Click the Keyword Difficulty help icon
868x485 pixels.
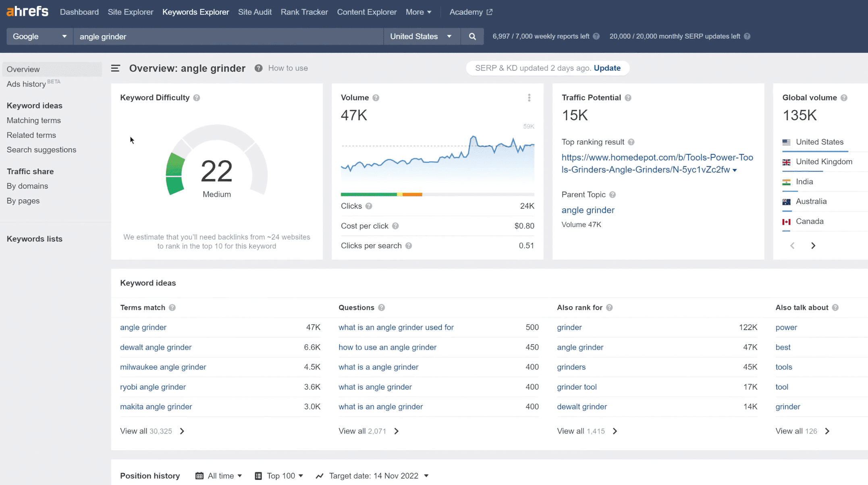197,98
